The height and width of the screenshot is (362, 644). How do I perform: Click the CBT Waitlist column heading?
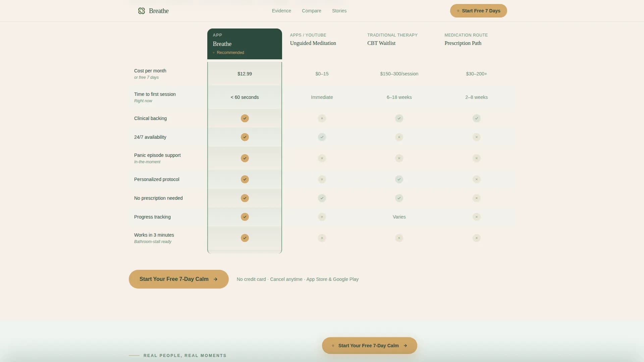click(x=381, y=43)
